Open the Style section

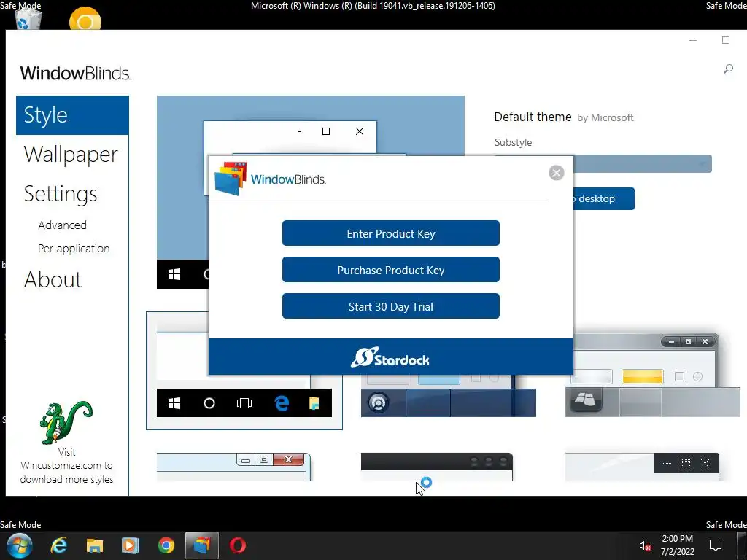(x=72, y=115)
